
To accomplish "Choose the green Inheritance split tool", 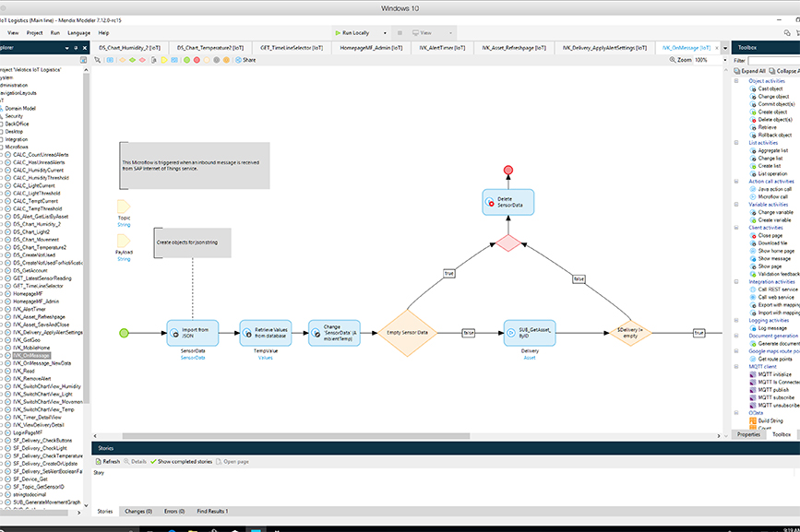I will click(x=132, y=60).
